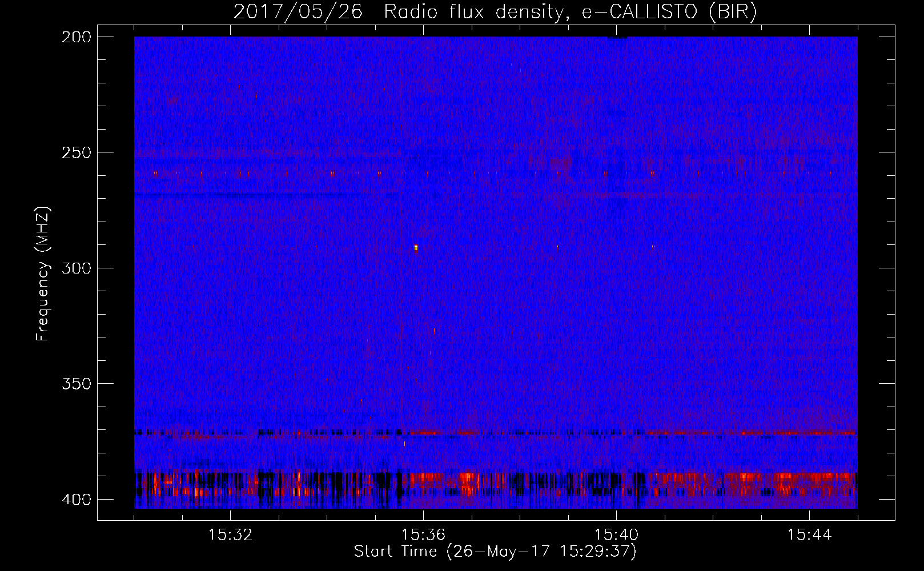Image resolution: width=924 pixels, height=571 pixels.
Task: Click the 'Start Time (26-May-17 15:29:37)' label
Action: click(495, 552)
